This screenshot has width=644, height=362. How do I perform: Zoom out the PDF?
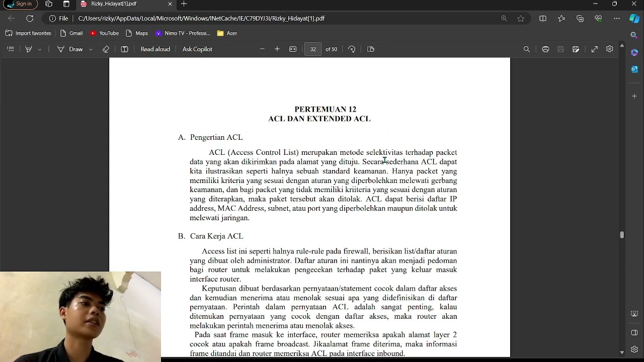point(262,49)
